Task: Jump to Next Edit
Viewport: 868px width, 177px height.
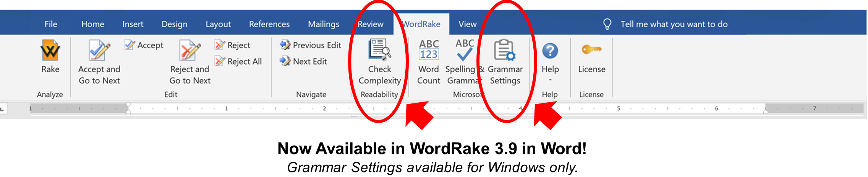Action: point(303,61)
